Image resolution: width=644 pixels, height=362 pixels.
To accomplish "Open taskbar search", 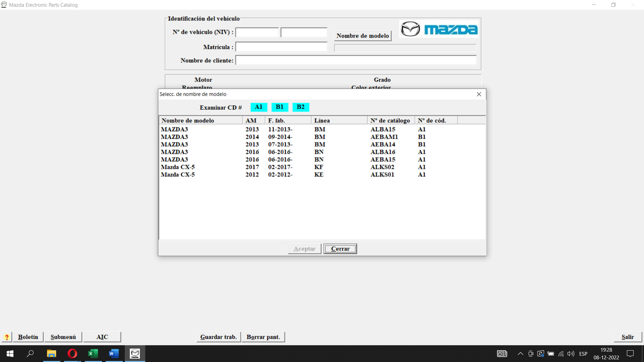I will (x=30, y=354).
